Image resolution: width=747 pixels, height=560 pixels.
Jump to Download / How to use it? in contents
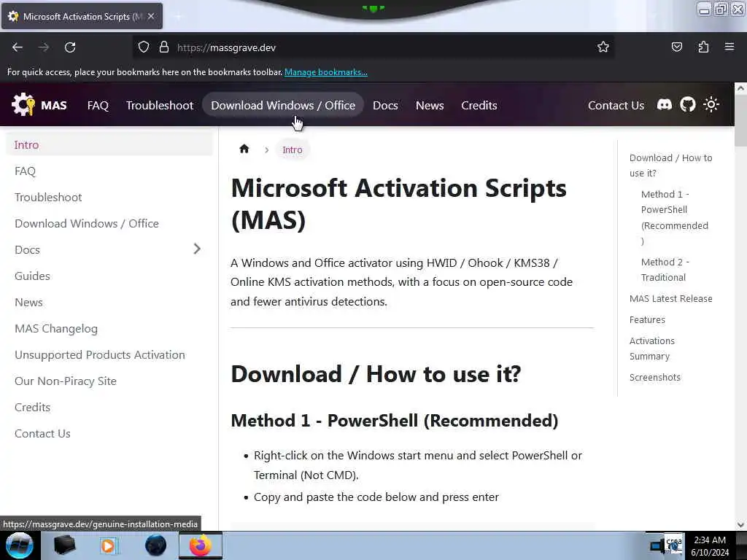pyautogui.click(x=671, y=166)
